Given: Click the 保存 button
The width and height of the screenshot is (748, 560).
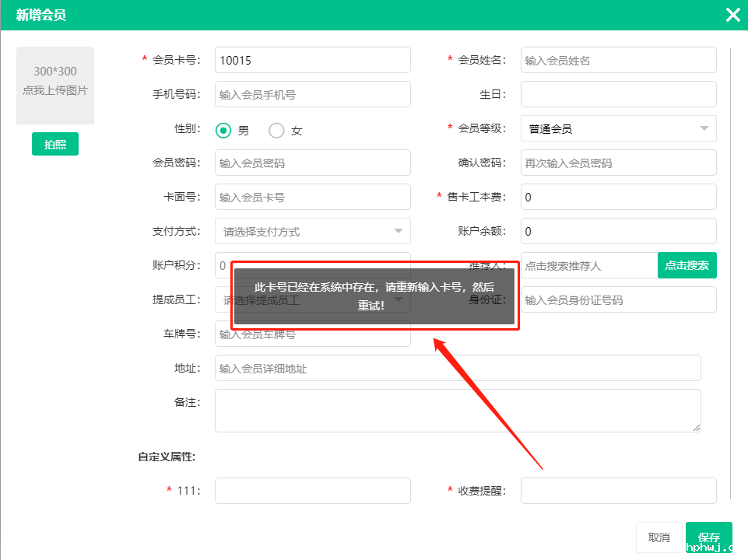Looking at the screenshot, I should tap(709, 537).
